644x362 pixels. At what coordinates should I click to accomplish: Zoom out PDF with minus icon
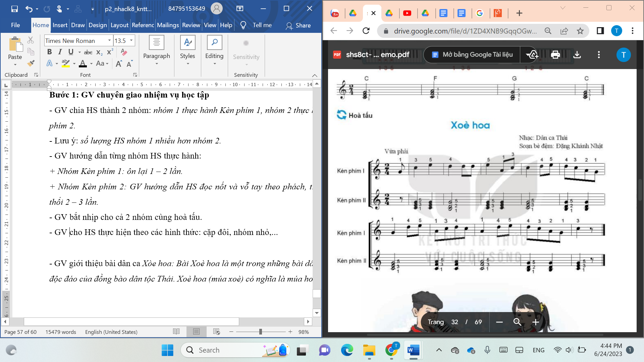click(499, 322)
